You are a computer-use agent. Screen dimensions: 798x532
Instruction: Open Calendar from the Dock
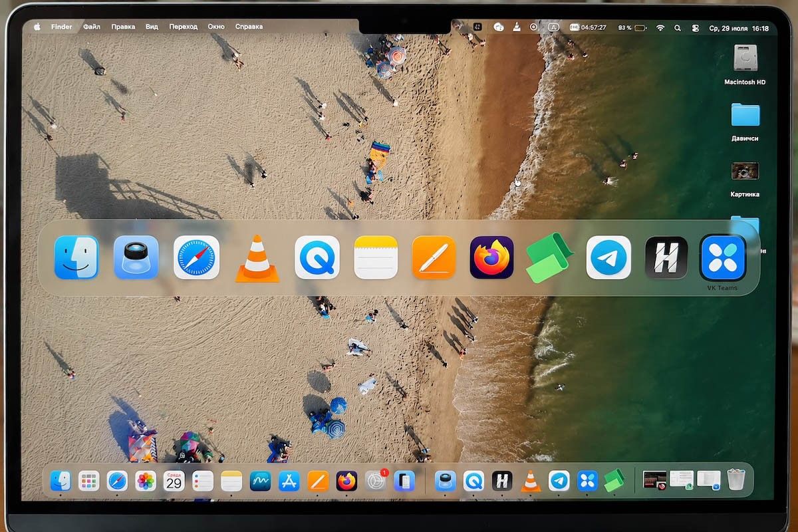(x=174, y=480)
